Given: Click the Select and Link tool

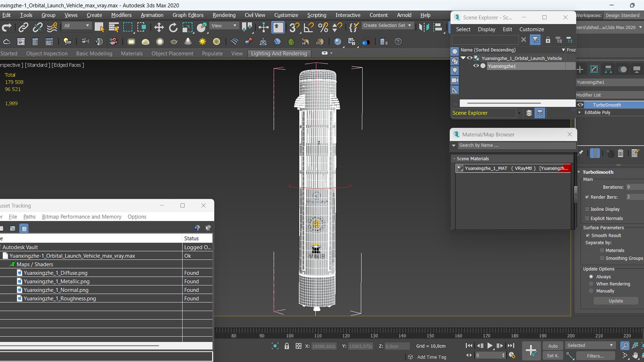Looking at the screenshot, I should tap(23, 27).
